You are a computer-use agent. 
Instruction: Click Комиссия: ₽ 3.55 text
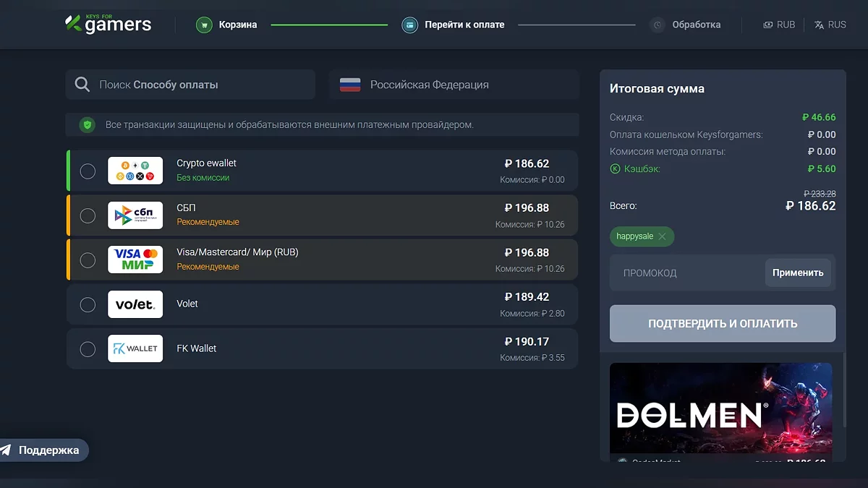(532, 358)
